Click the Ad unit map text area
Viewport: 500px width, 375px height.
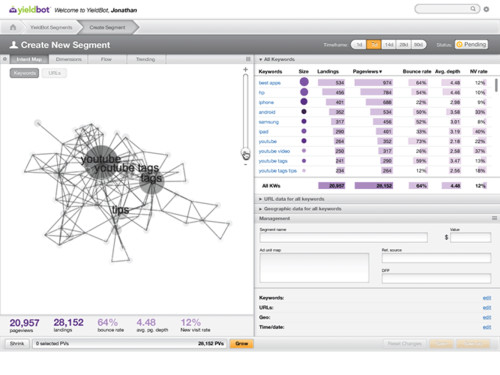(x=314, y=268)
